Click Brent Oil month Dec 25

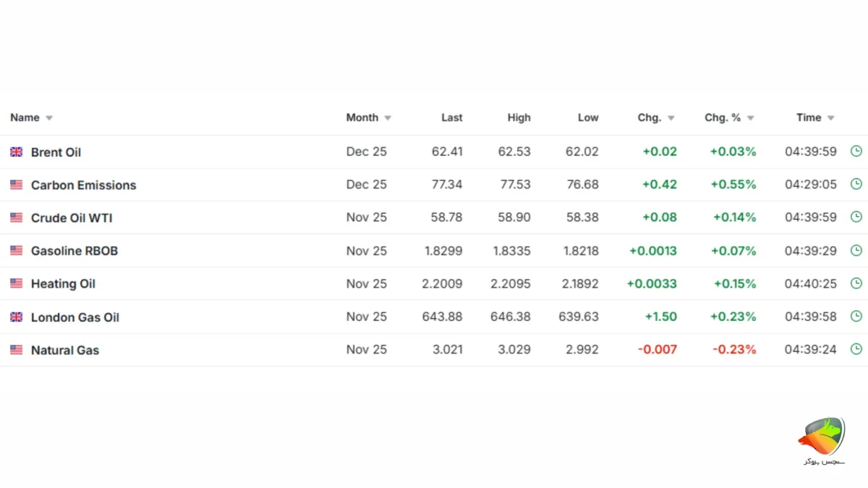366,152
